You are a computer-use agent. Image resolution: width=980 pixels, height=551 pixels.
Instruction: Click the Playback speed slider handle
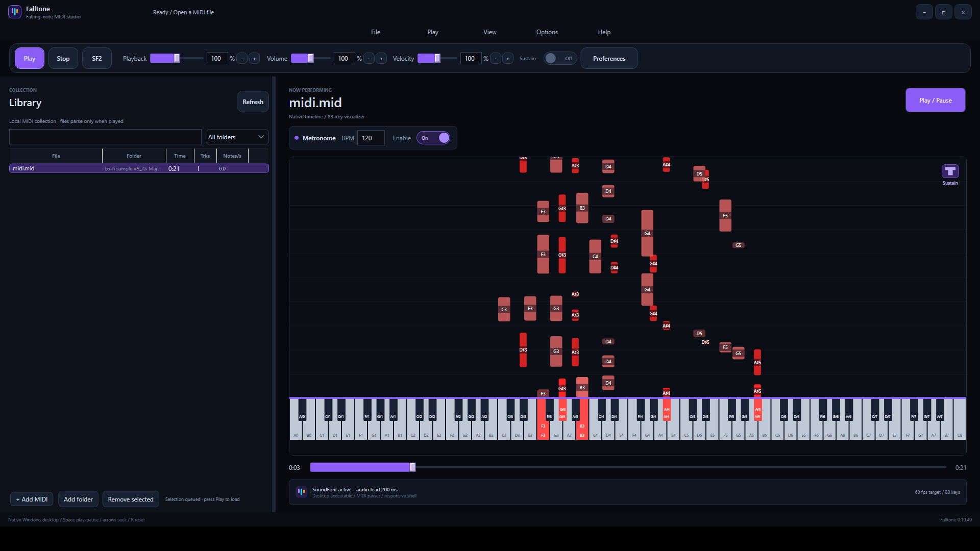point(177,58)
